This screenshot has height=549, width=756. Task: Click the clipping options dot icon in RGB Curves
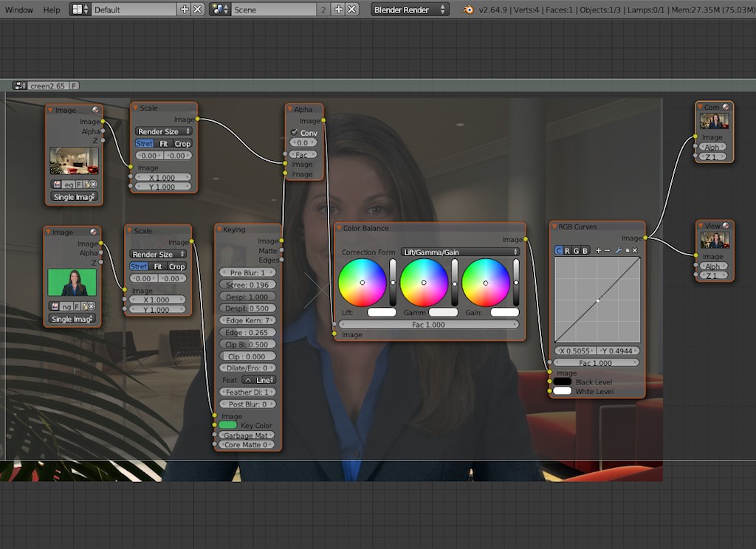(x=628, y=250)
